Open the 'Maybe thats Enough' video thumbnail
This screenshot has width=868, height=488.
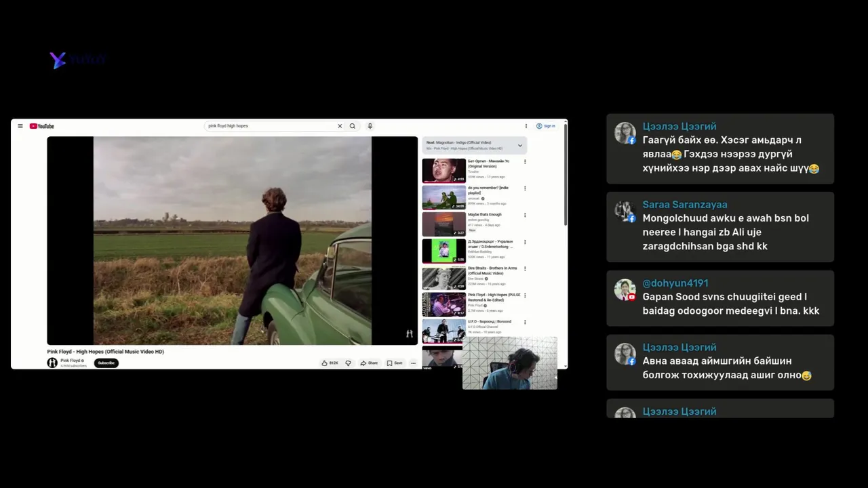click(444, 224)
